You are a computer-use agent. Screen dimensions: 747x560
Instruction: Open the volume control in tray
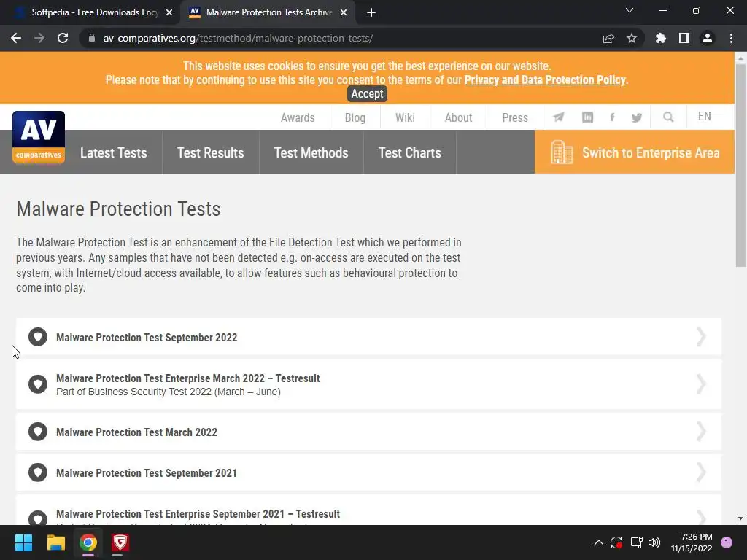(654, 542)
